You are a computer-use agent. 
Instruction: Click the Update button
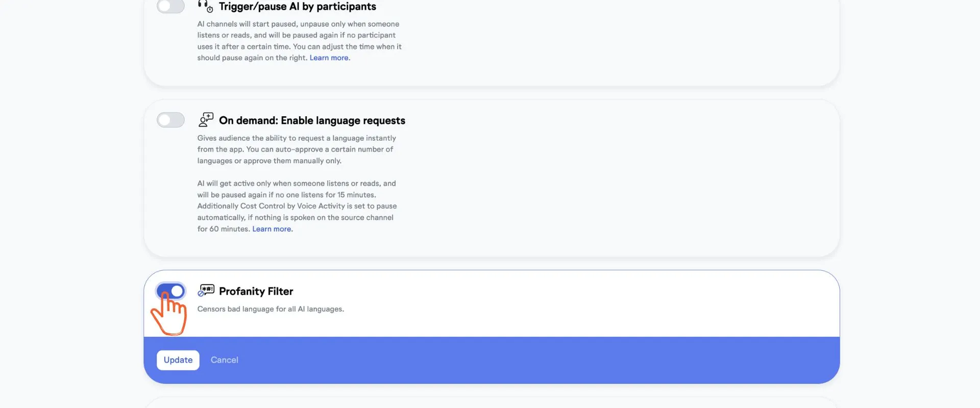coord(178,360)
